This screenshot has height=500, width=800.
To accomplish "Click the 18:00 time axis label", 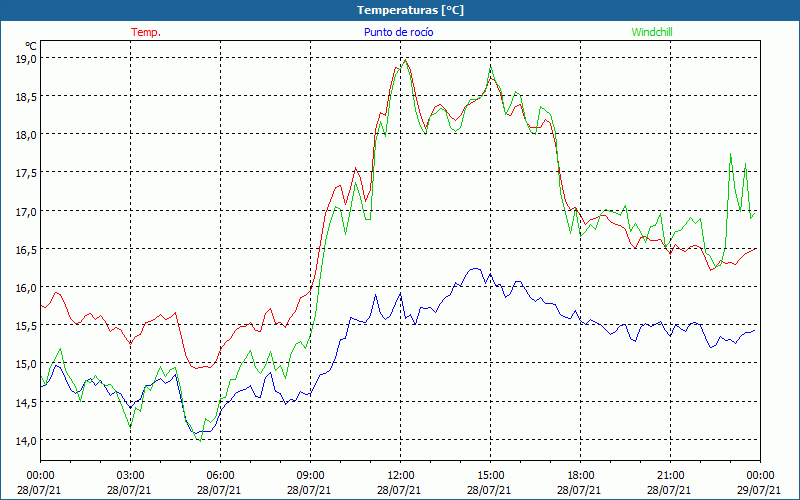I will pyautogui.click(x=580, y=475).
